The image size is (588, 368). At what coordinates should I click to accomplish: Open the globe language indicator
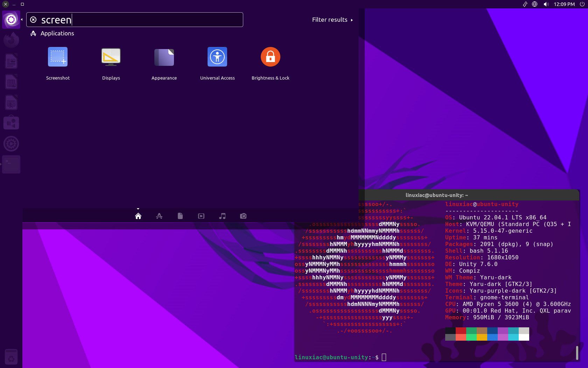(535, 4)
